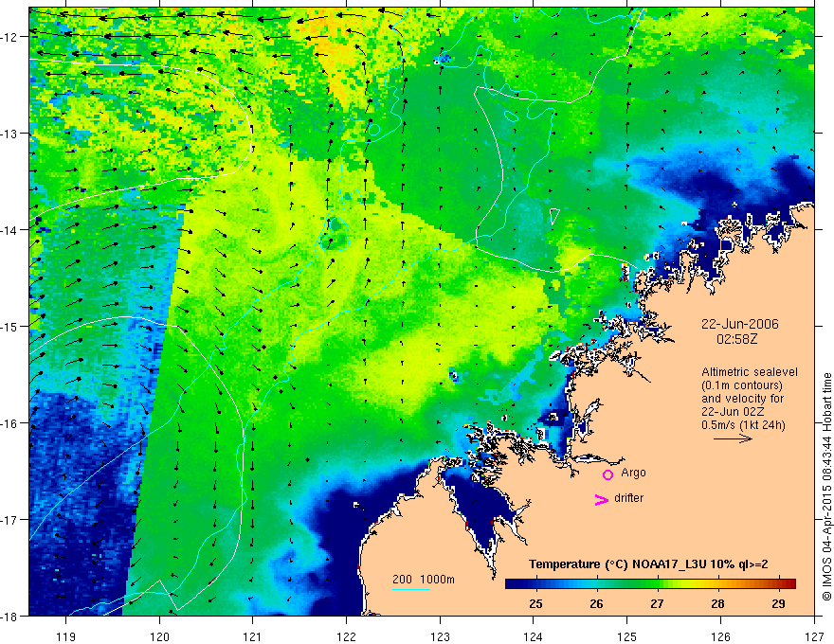Click the 29 label under the color bar
Screen dimensions: 834x644
tap(779, 603)
